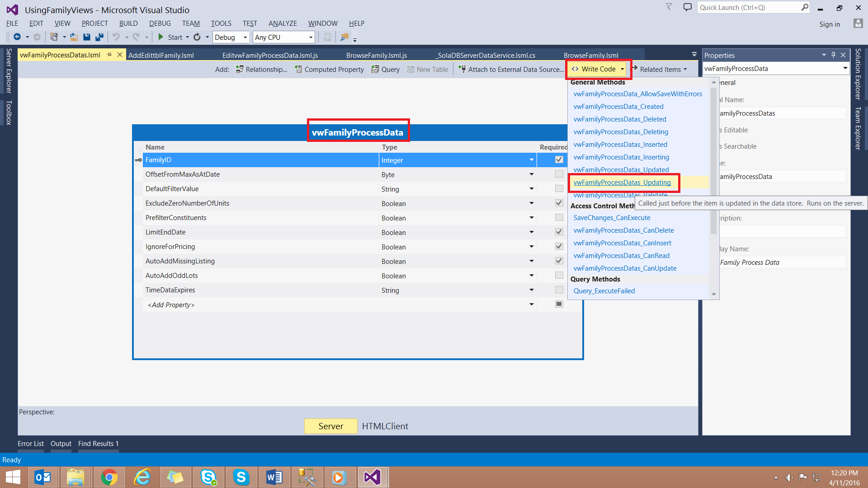Click the Save disk icon

click(87, 37)
